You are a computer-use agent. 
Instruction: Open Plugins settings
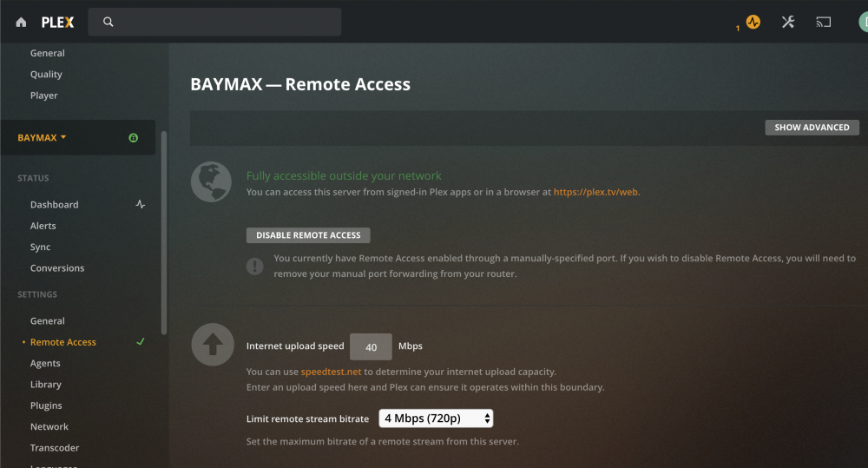(x=46, y=405)
